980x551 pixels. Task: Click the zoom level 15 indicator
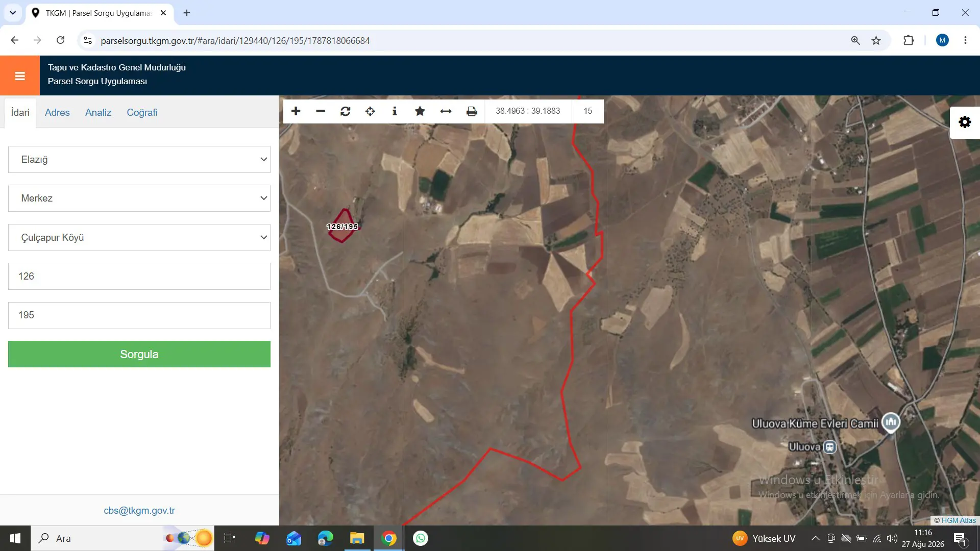[x=588, y=111]
